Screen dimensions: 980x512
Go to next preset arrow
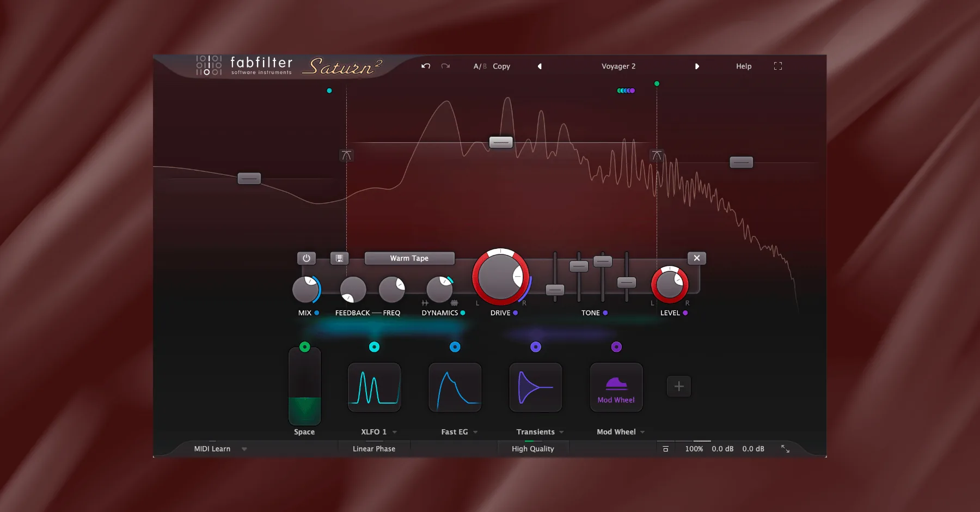(x=697, y=66)
